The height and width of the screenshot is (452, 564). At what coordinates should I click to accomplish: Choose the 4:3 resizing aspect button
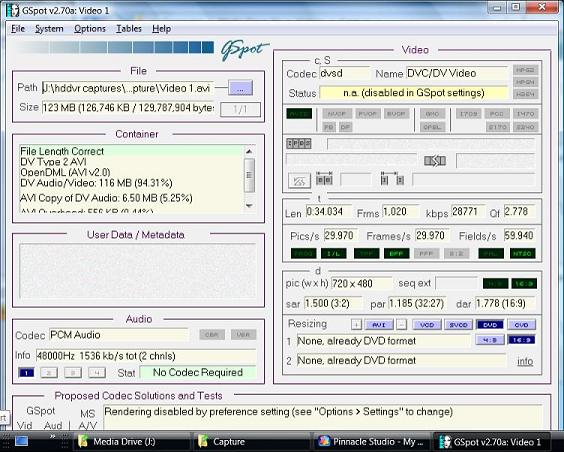click(490, 340)
